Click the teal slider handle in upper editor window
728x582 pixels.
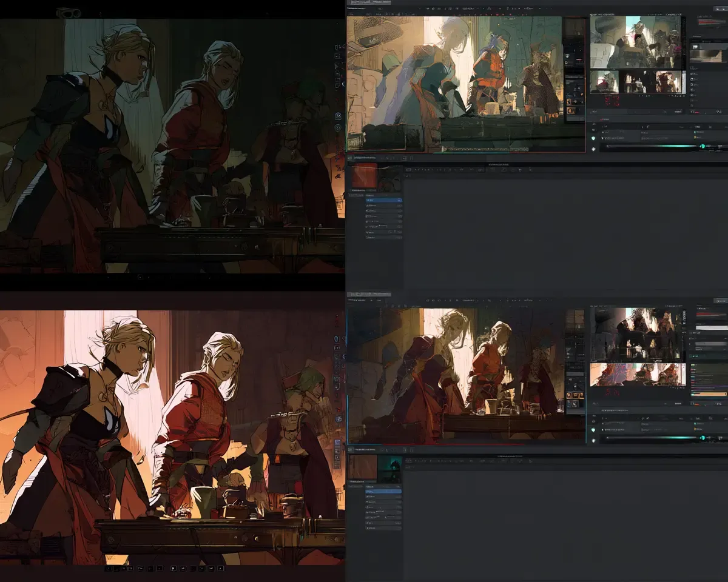(x=703, y=146)
